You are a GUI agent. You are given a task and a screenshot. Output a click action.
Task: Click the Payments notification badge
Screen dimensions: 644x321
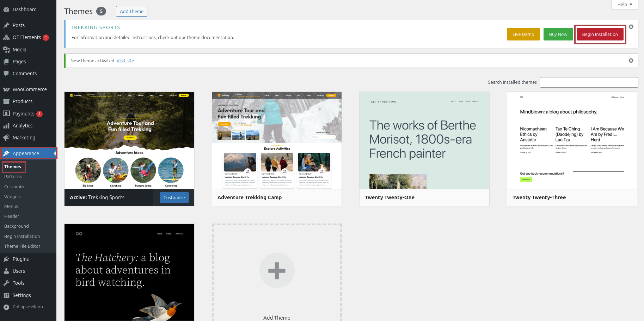tap(39, 114)
